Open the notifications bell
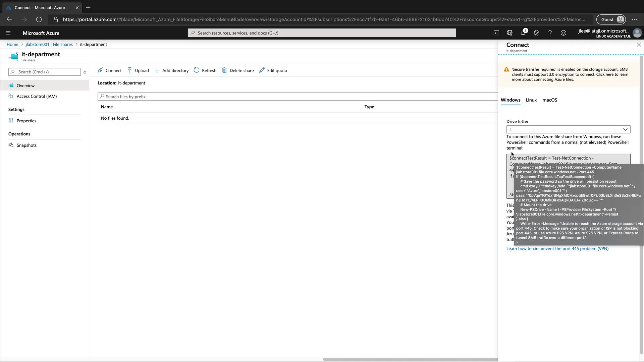644x362 pixels. [x=523, y=33]
